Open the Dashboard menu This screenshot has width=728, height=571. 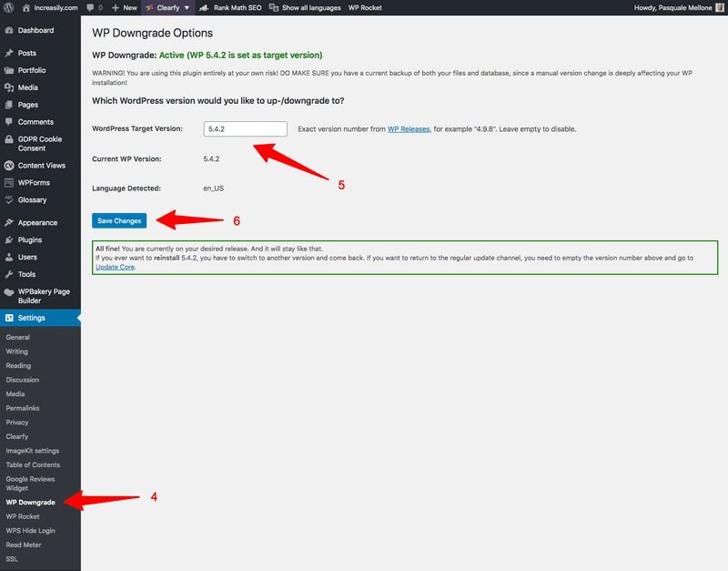click(35, 30)
